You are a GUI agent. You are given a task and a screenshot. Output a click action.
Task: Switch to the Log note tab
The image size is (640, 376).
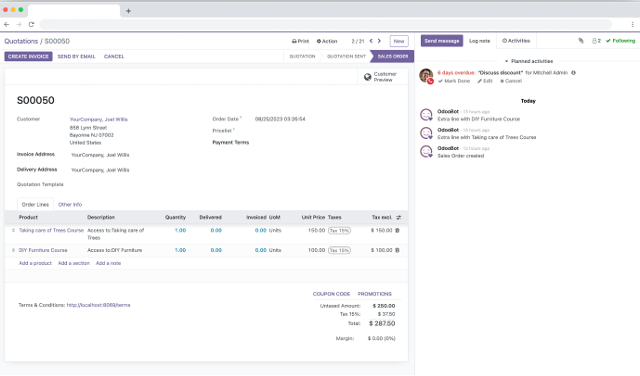click(x=480, y=41)
